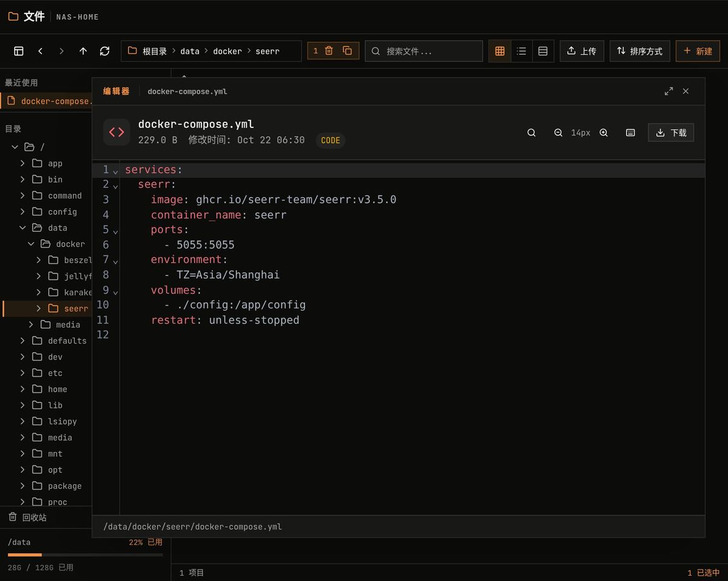Image resolution: width=728 pixels, height=581 pixels.
Task: Collapse the docker folder chevron
Action: pyautogui.click(x=30, y=244)
